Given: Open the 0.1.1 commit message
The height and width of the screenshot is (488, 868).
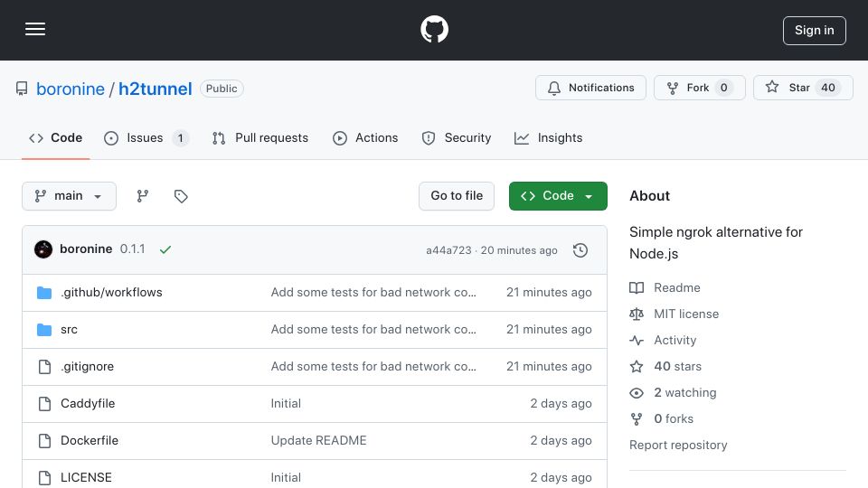Looking at the screenshot, I should tap(132, 249).
